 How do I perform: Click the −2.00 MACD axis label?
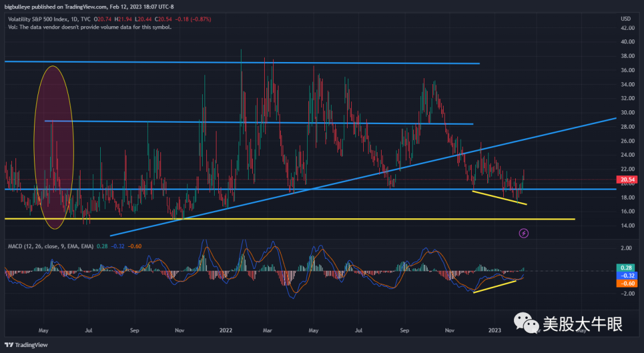click(x=626, y=293)
